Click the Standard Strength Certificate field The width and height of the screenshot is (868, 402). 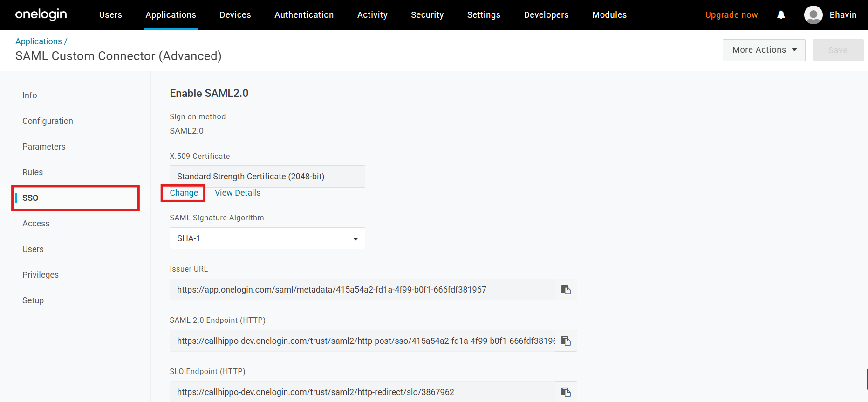coord(267,177)
